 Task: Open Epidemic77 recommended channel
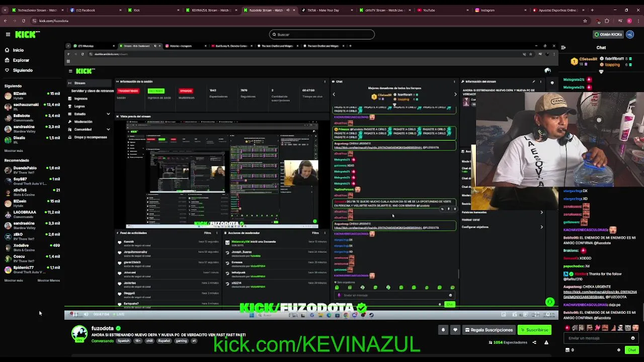(x=31, y=269)
